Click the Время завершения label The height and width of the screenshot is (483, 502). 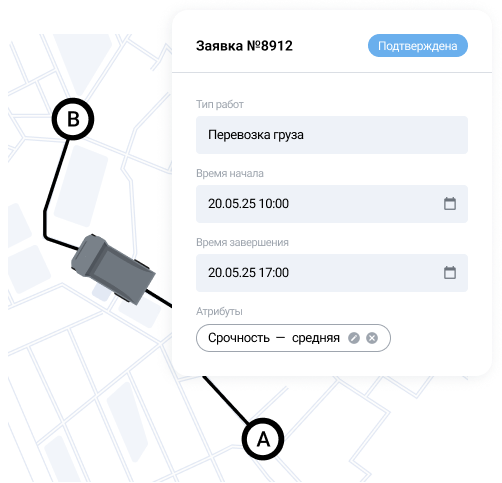click(242, 242)
